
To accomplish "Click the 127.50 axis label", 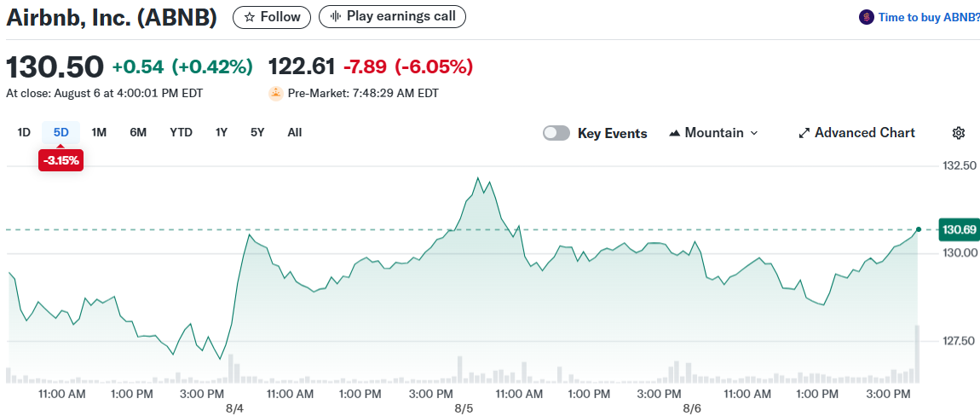I will (959, 341).
